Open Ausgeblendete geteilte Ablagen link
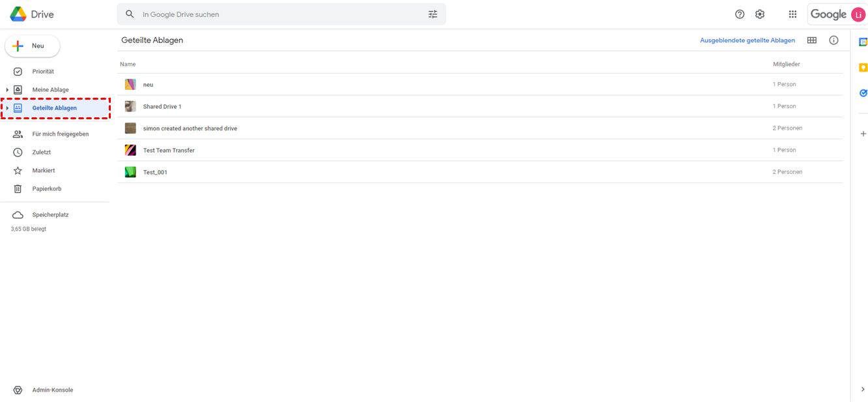The image size is (868, 402). (747, 40)
